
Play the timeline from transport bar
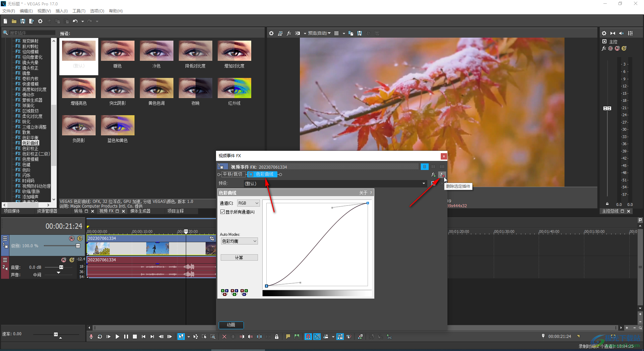(x=117, y=337)
